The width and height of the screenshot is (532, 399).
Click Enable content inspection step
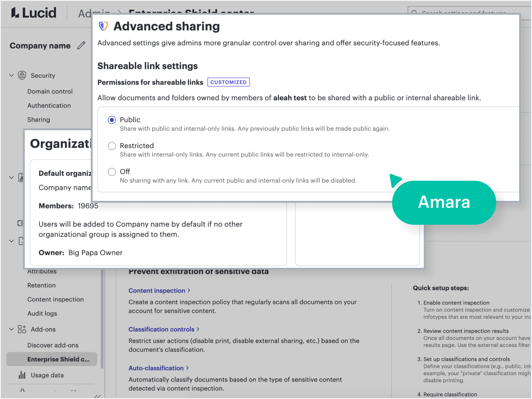point(456,303)
